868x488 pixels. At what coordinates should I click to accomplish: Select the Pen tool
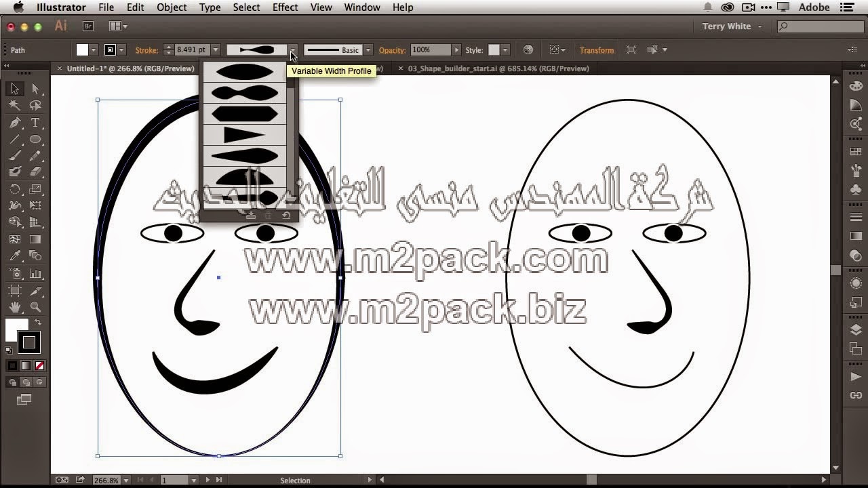click(x=15, y=123)
